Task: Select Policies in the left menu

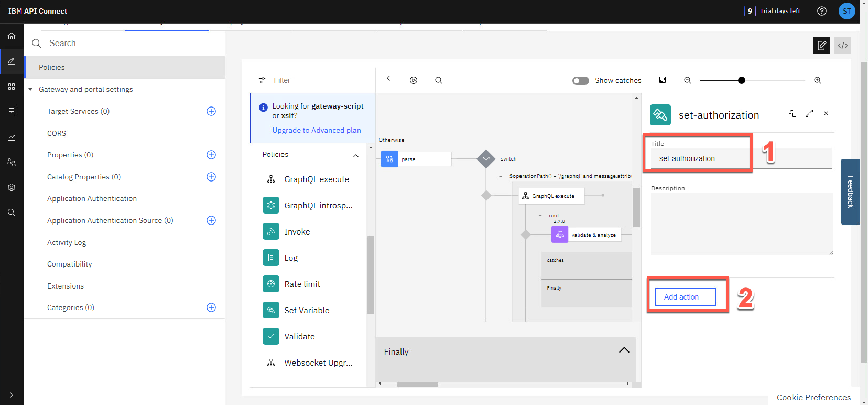Action: click(52, 67)
